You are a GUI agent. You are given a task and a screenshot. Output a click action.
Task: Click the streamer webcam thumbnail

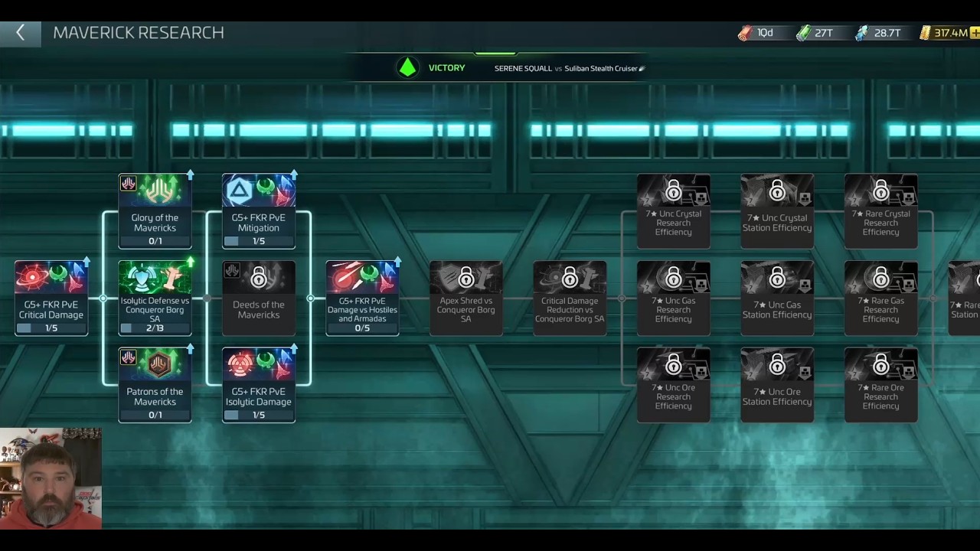[51, 478]
